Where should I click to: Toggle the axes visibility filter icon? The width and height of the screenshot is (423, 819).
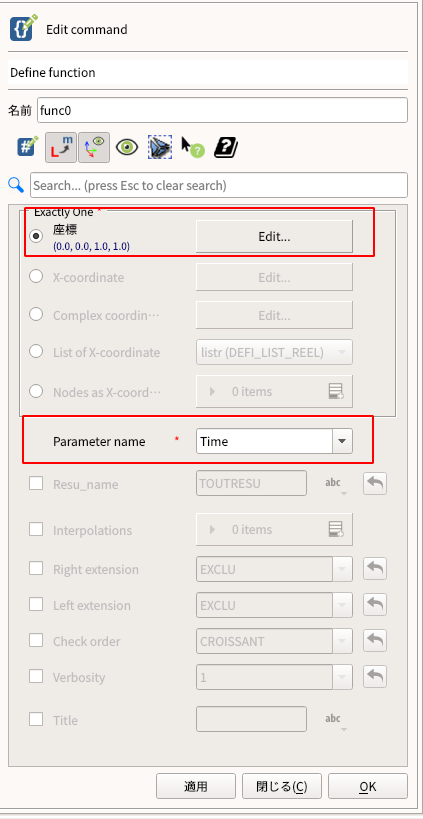[x=94, y=147]
